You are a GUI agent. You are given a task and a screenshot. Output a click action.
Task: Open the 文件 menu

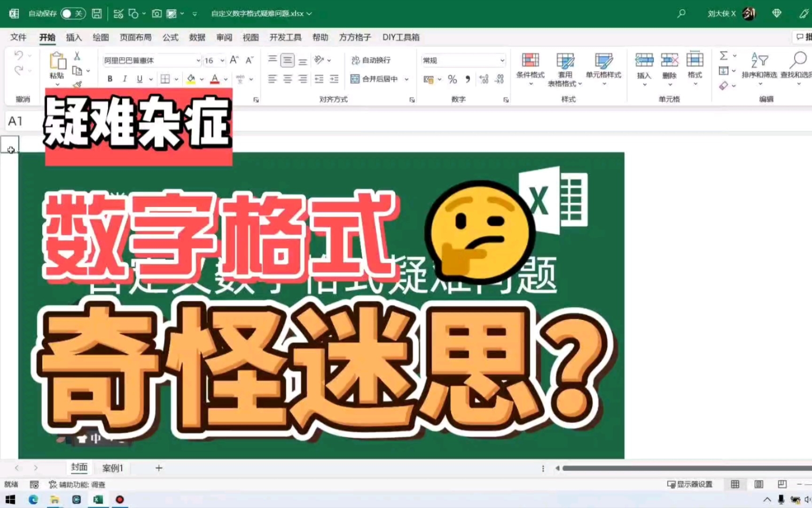(18, 37)
